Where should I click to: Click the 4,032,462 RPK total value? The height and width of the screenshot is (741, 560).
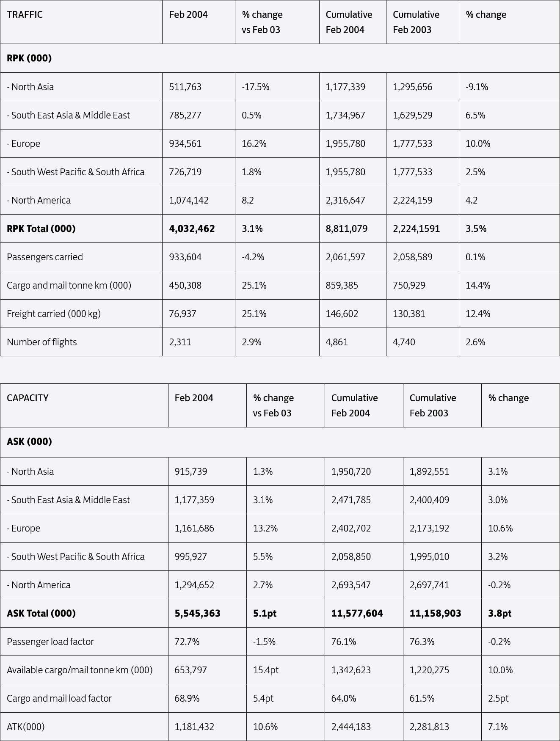tap(192, 229)
